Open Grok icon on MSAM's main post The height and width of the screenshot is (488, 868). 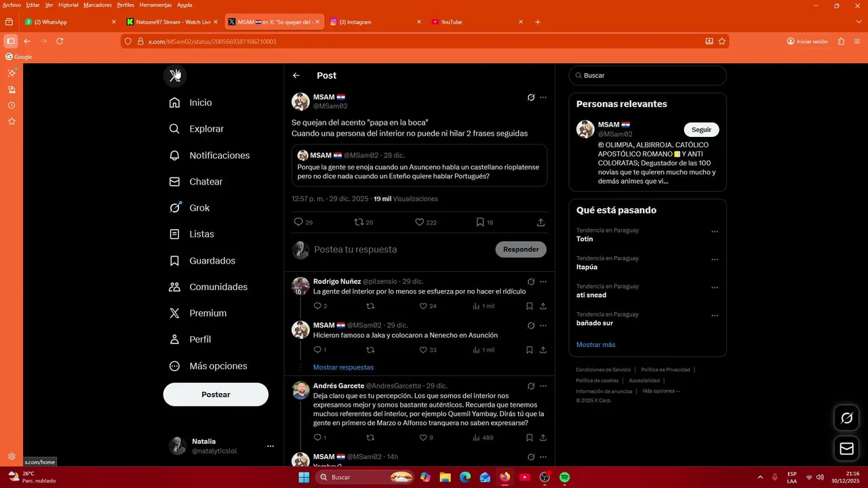[x=531, y=98]
